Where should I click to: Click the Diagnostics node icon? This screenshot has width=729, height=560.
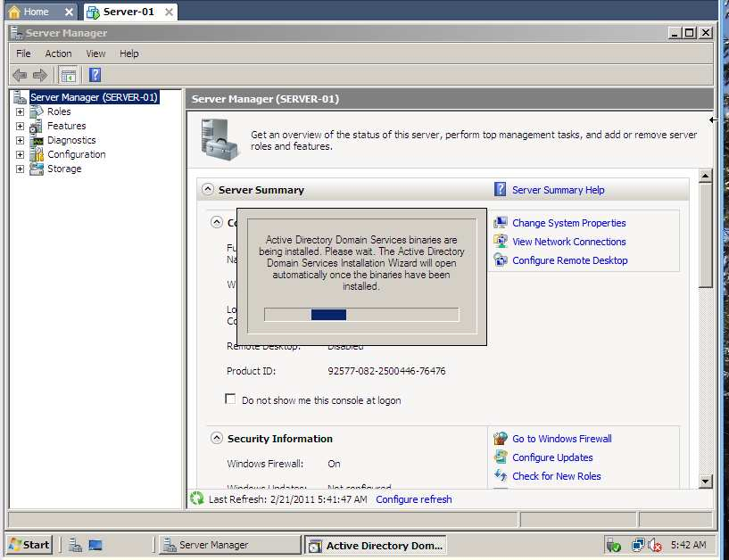point(37,140)
